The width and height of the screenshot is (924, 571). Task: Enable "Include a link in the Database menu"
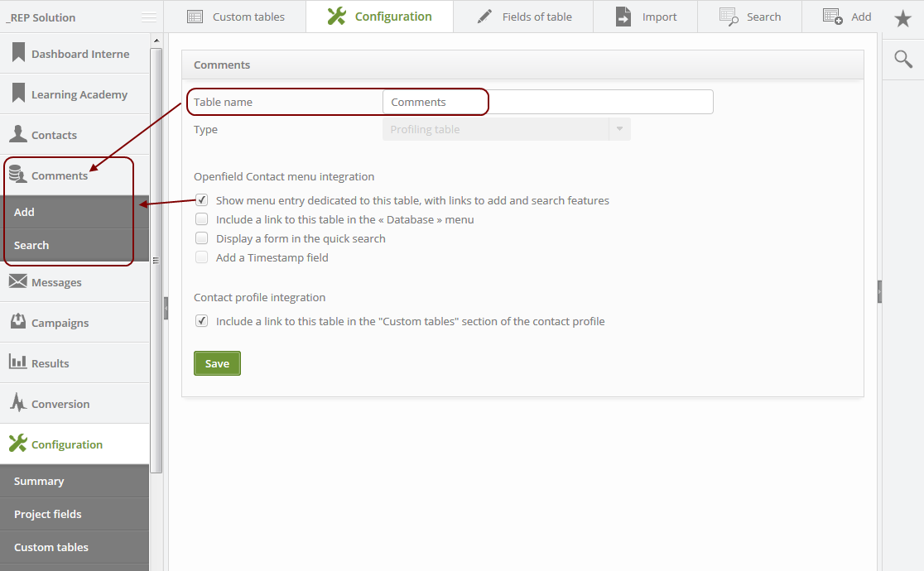[201, 218]
